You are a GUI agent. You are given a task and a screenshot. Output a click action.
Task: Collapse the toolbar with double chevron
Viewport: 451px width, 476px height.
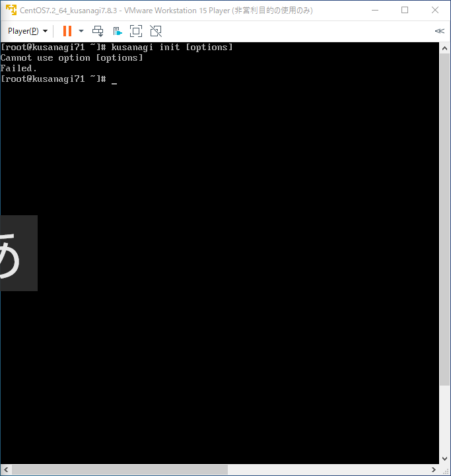(439, 31)
